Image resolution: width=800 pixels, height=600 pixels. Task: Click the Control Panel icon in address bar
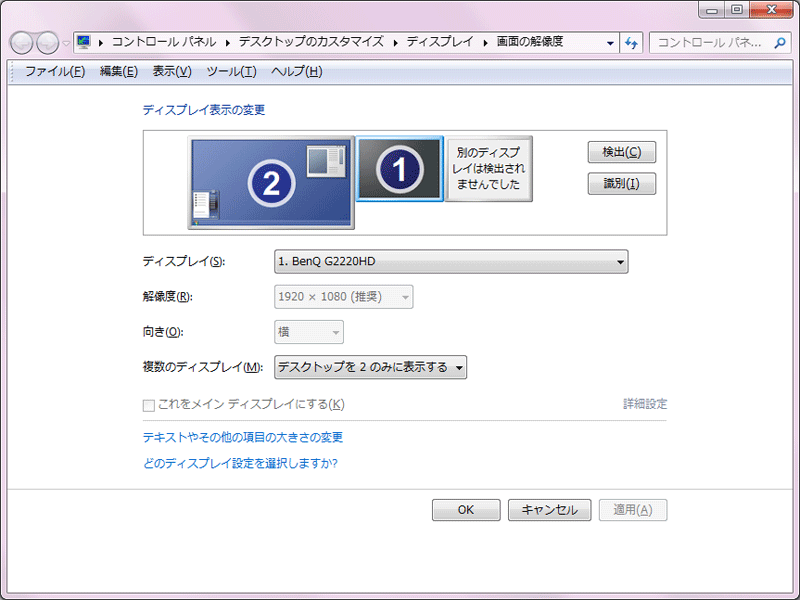(84, 42)
